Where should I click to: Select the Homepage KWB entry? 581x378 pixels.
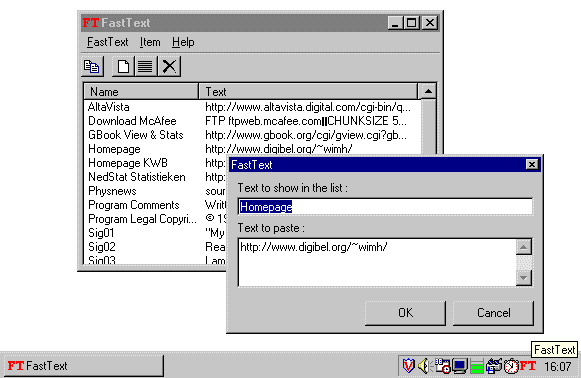(128, 163)
